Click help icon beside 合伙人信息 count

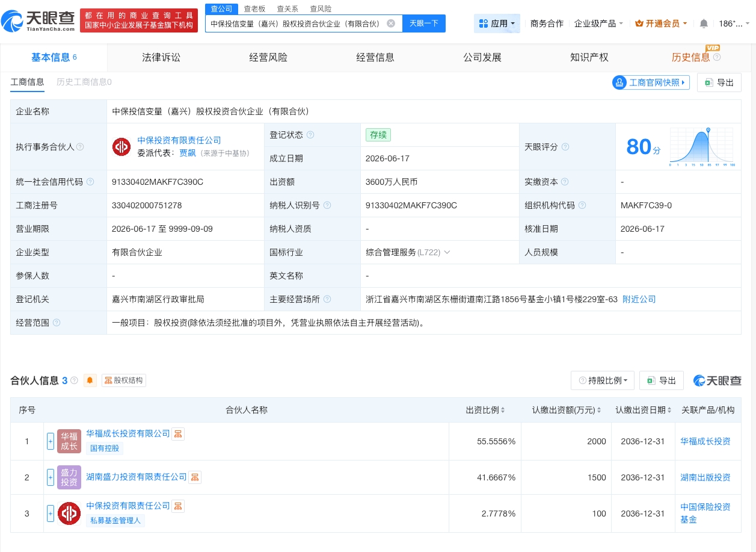tap(75, 380)
